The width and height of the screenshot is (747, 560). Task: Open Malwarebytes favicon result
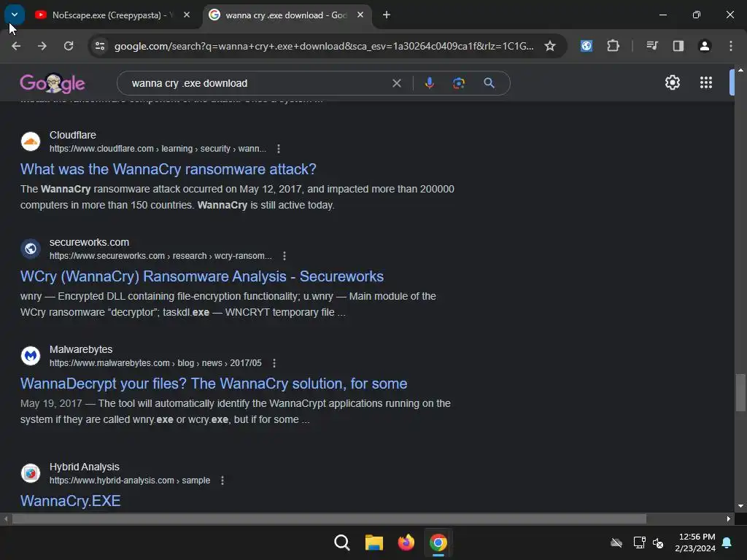click(x=31, y=356)
